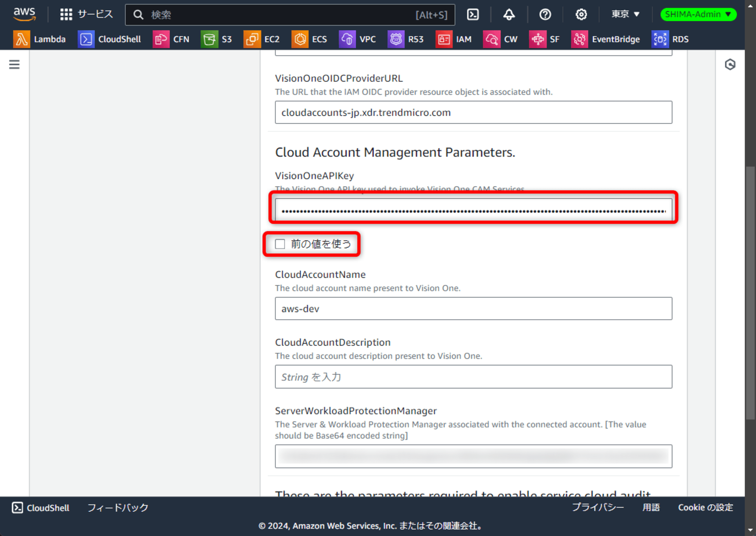The width and height of the screenshot is (756, 536).
Task: Open the RDS shortcut
Action: coord(670,39)
